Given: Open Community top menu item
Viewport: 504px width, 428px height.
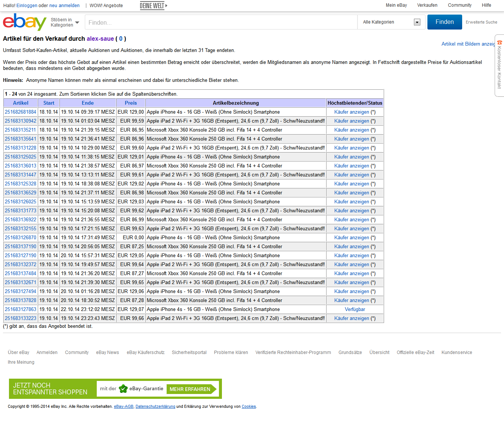Looking at the screenshot, I should click(460, 5).
